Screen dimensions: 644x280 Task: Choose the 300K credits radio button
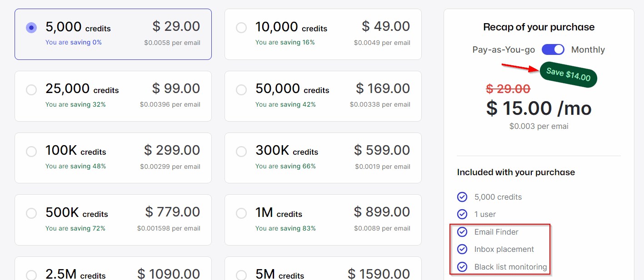pos(241,151)
